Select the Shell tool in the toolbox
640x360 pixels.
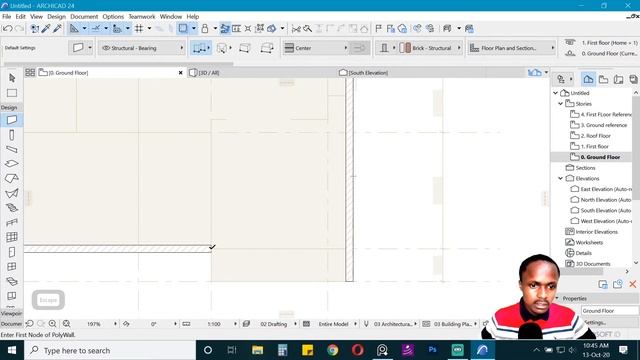pyautogui.click(x=12, y=193)
